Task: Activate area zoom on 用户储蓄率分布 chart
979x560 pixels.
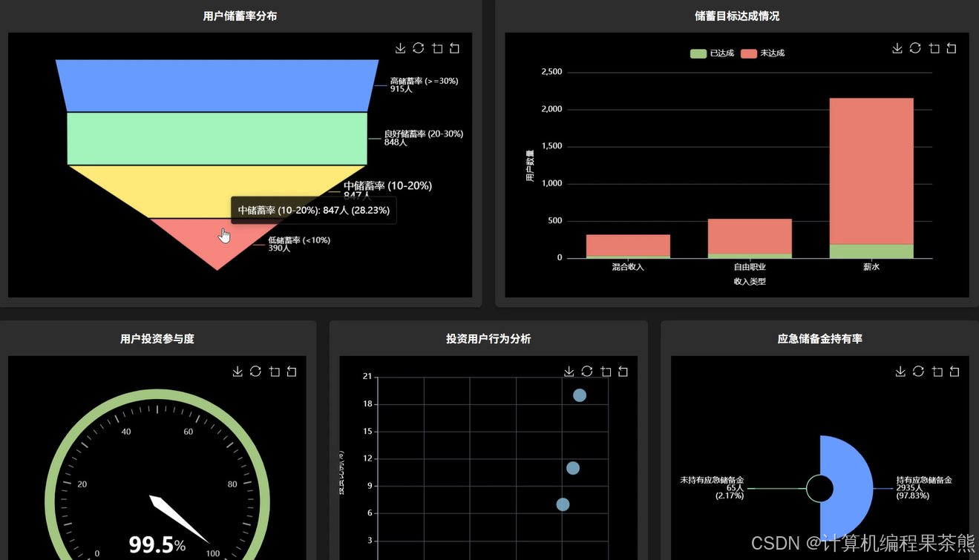Action: point(437,48)
